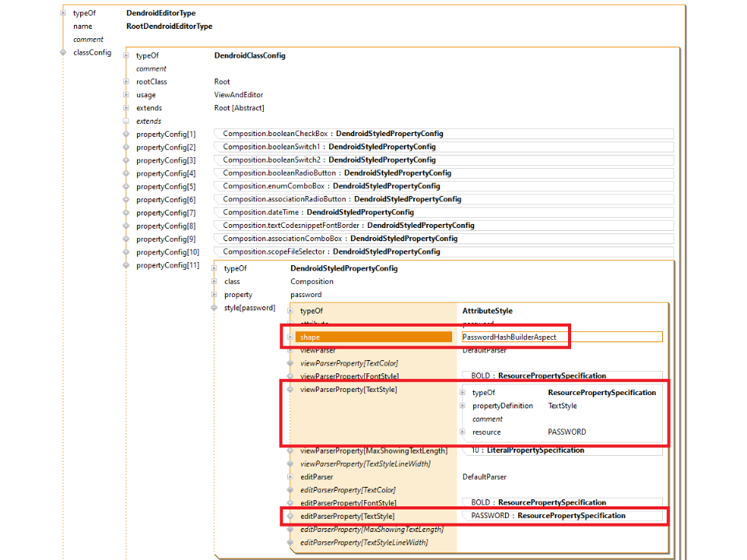Select the highlighted shape attribute row
This screenshot has height=560, width=747.
coord(373,338)
